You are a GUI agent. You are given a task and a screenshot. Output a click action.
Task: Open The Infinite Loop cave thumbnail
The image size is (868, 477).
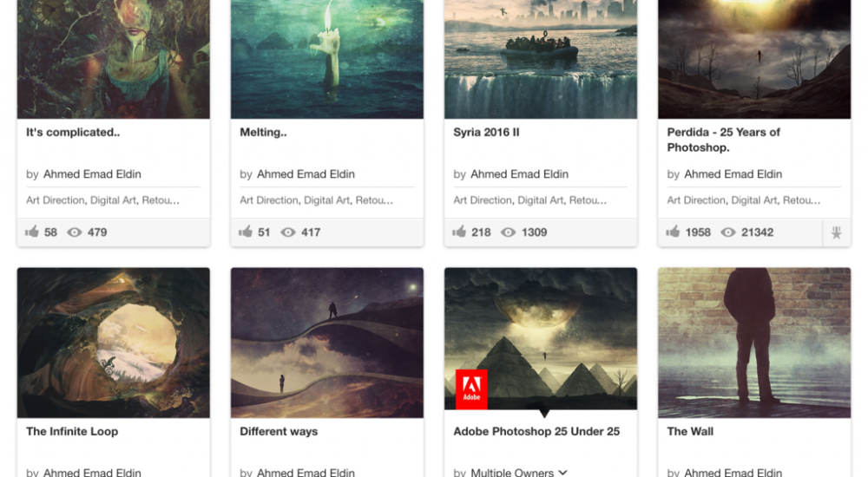(114, 343)
